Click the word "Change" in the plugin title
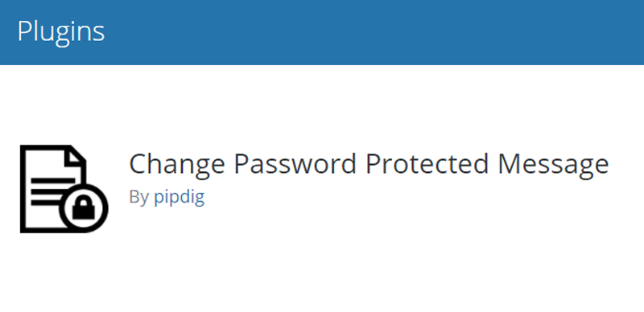644x312 pixels. (177, 165)
